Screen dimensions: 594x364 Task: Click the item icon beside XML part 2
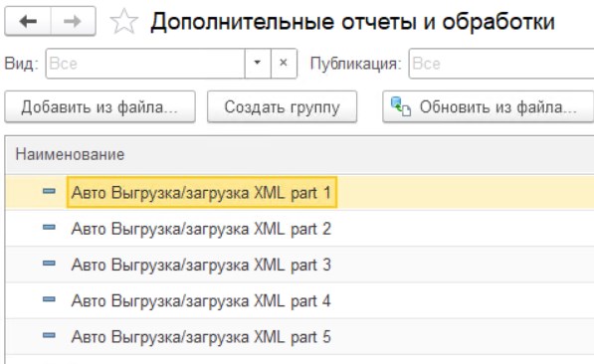pos(49,228)
